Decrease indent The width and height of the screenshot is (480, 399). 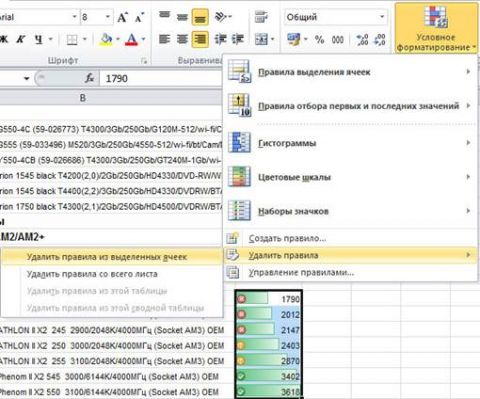[x=220, y=39]
